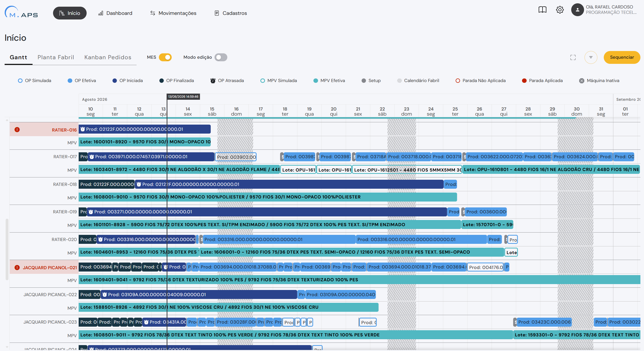
Task: Open Lote 1570701-0 bar on RATIER-019
Action: (x=487, y=225)
